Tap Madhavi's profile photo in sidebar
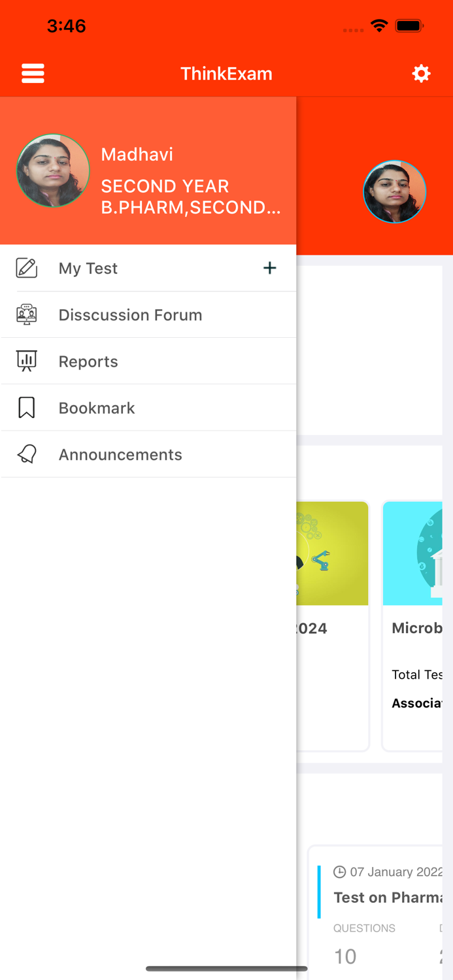The height and width of the screenshot is (980, 453). coord(53,170)
